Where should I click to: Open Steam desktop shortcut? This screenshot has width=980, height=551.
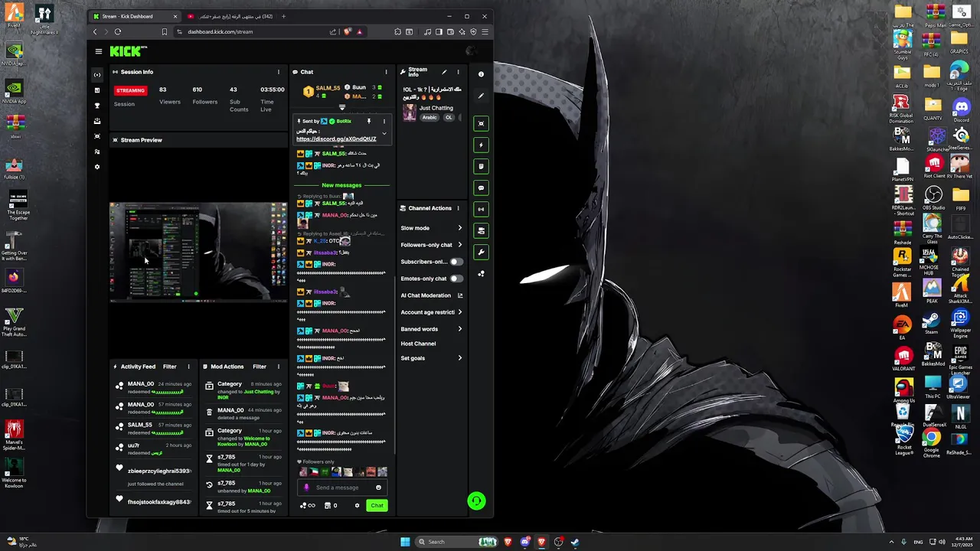point(931,324)
